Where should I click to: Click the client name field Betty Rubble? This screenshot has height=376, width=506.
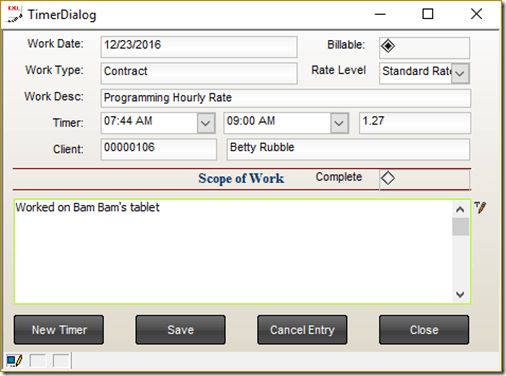pos(348,149)
